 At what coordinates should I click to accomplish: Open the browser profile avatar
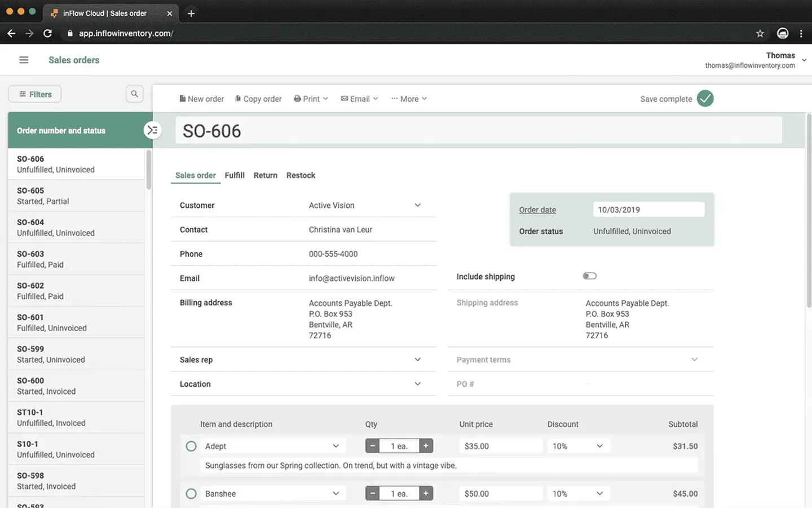(783, 33)
